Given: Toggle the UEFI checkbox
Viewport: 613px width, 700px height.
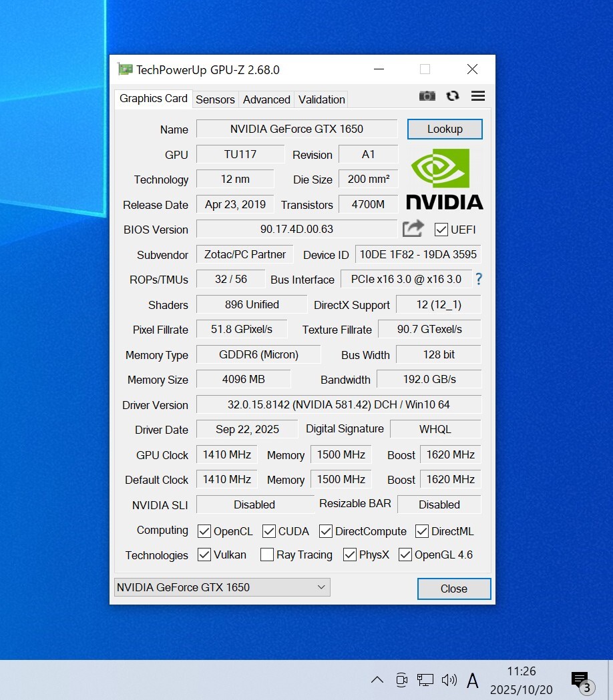Looking at the screenshot, I should (x=441, y=230).
